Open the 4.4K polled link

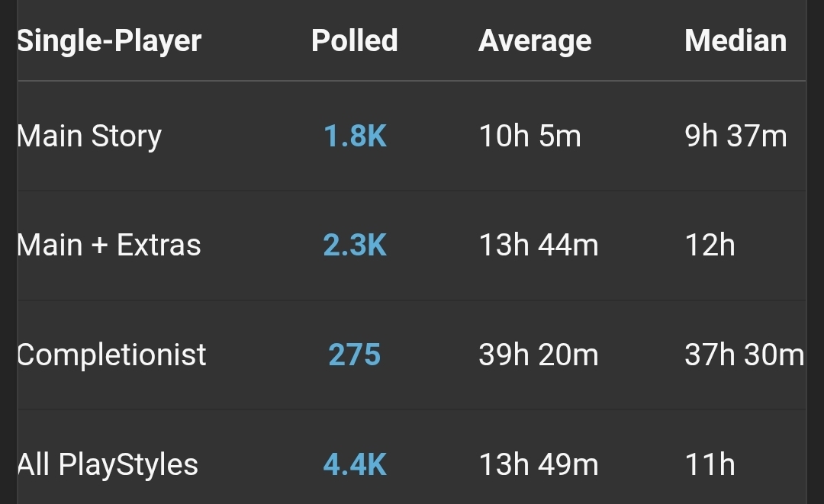click(355, 465)
